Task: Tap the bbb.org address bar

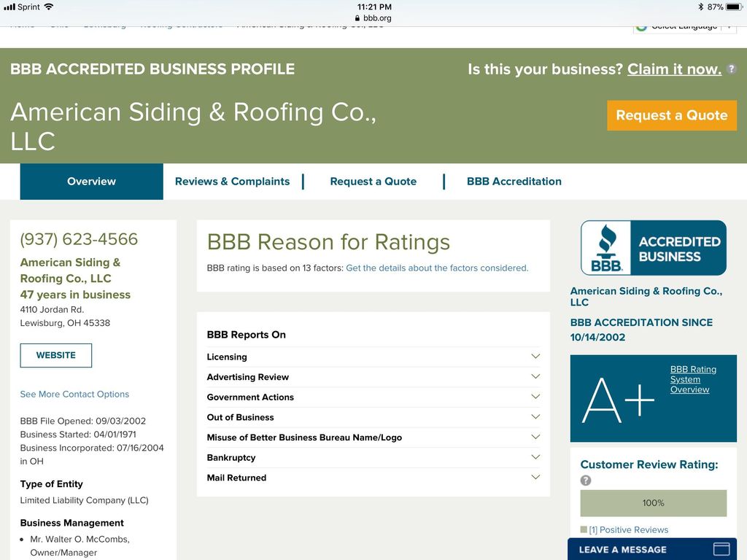Action: coord(373,18)
